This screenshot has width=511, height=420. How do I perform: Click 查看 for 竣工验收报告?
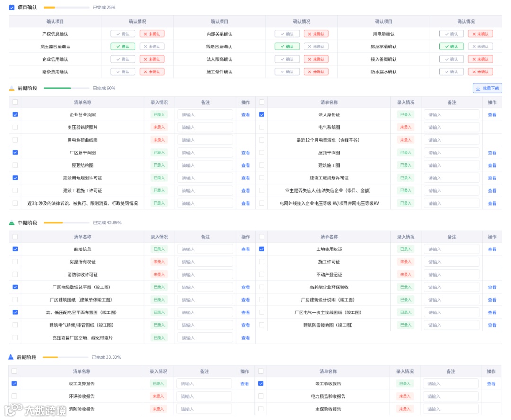pos(491,384)
